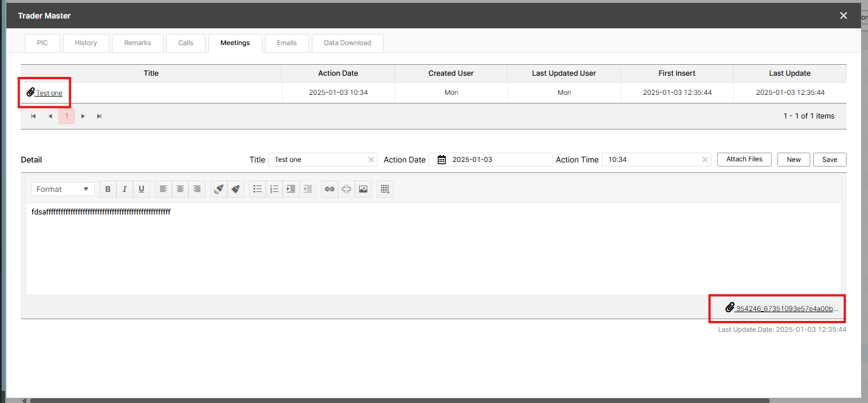The width and height of the screenshot is (868, 403).
Task: Toggle italic formatting in the editor
Action: pos(124,189)
